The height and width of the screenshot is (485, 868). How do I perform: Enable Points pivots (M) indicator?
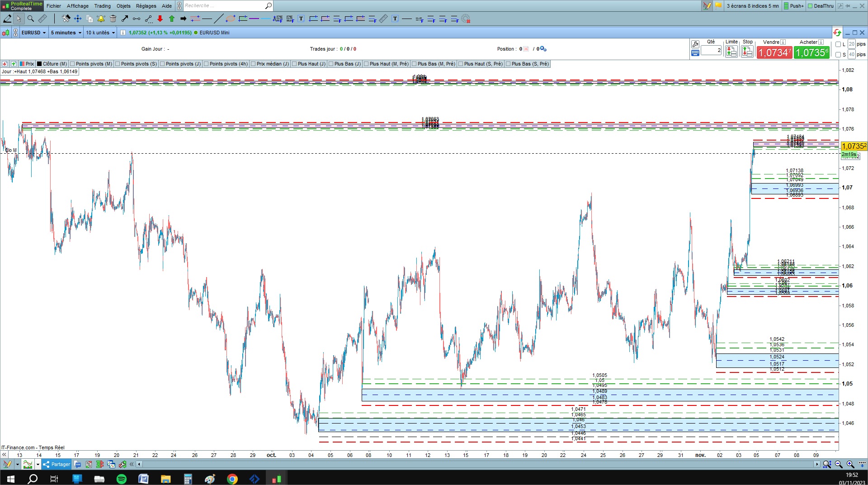(x=72, y=64)
